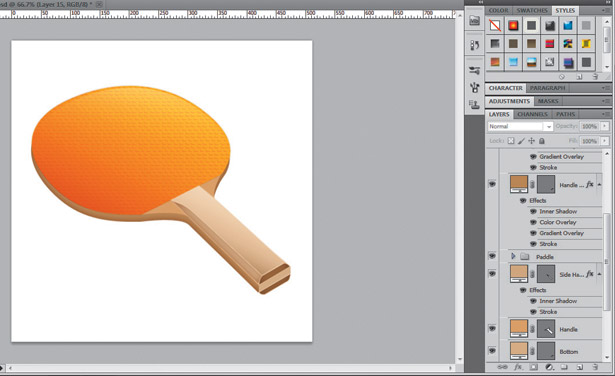Screen dimensions: 615x376
Task: Open the Opacity slider arrow
Action: (x=604, y=126)
